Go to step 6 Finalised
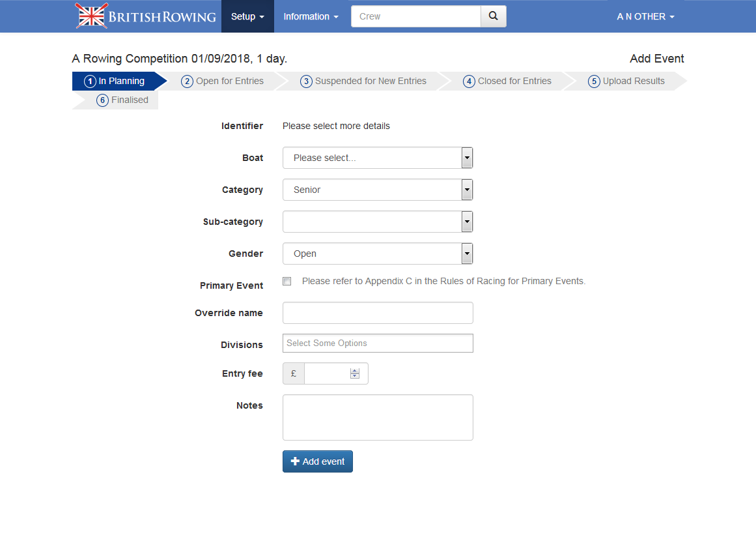756x539 pixels. point(122,100)
